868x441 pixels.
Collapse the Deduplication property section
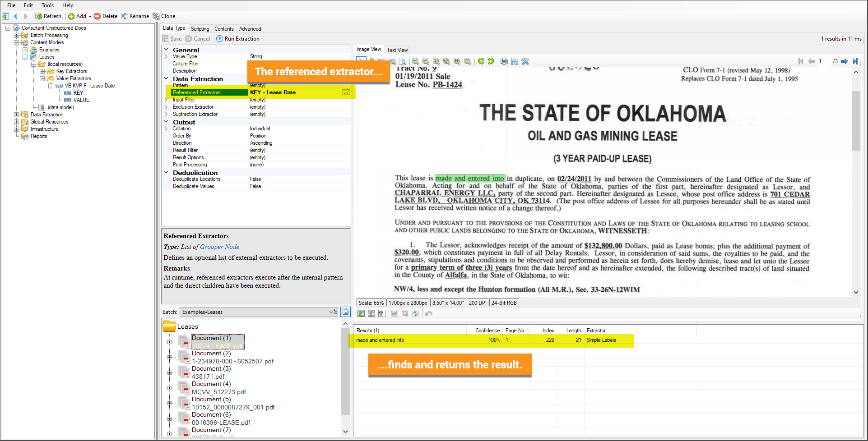(166, 172)
